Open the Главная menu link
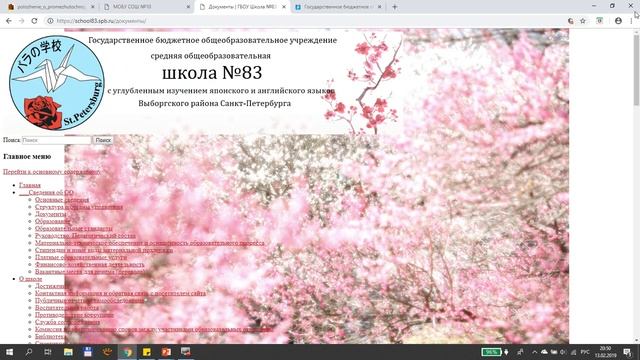 [x=30, y=185]
